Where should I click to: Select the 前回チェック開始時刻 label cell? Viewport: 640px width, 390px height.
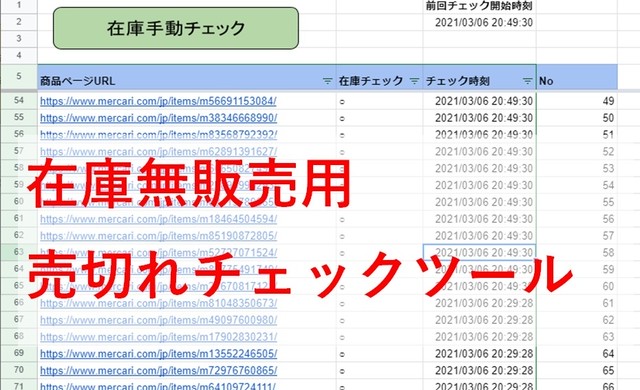(480, 6)
